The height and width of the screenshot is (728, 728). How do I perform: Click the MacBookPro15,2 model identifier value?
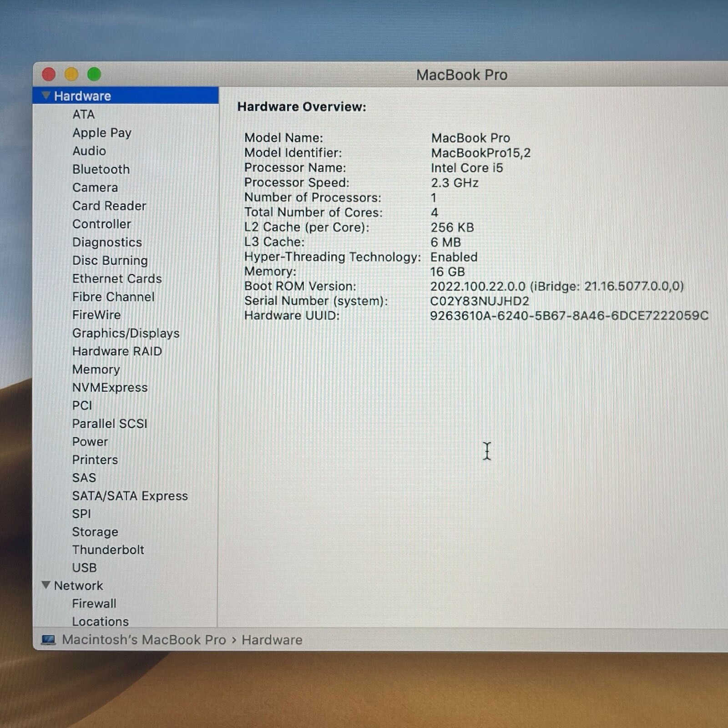tap(481, 152)
